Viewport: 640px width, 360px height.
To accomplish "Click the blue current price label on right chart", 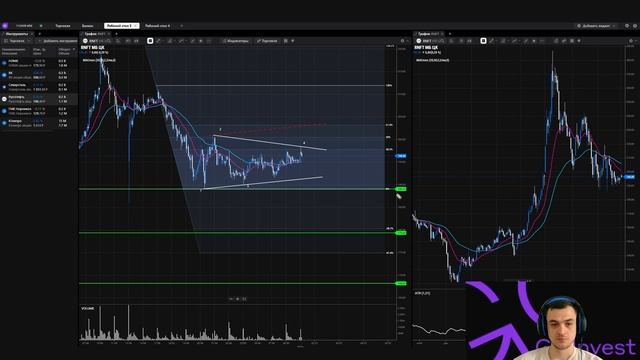I will tap(630, 177).
